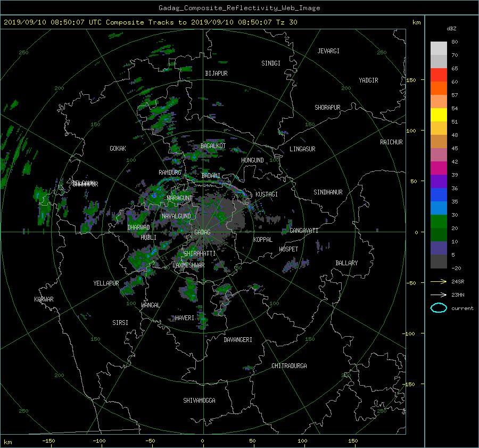Viewport: 479px width, 448px height.
Task: Select the green 30 dBZ color swatch
Action: [439, 221]
